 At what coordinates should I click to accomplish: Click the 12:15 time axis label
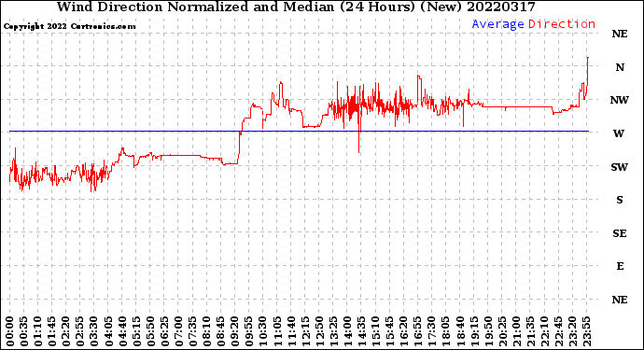(305, 331)
